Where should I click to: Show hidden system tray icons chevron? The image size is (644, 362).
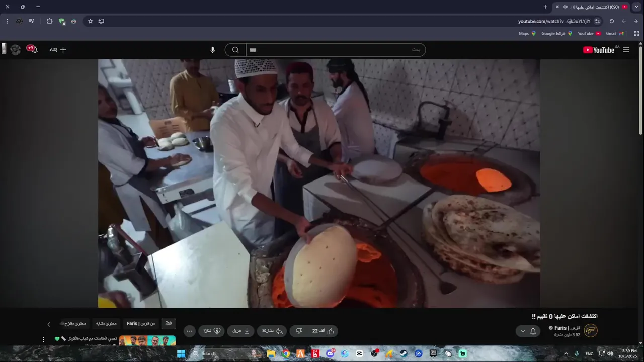coord(566,354)
